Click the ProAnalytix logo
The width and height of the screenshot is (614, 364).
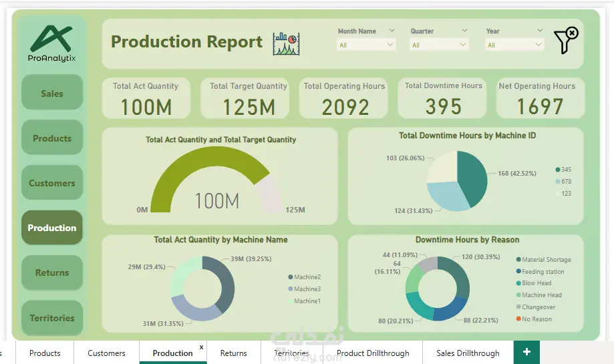(52, 43)
